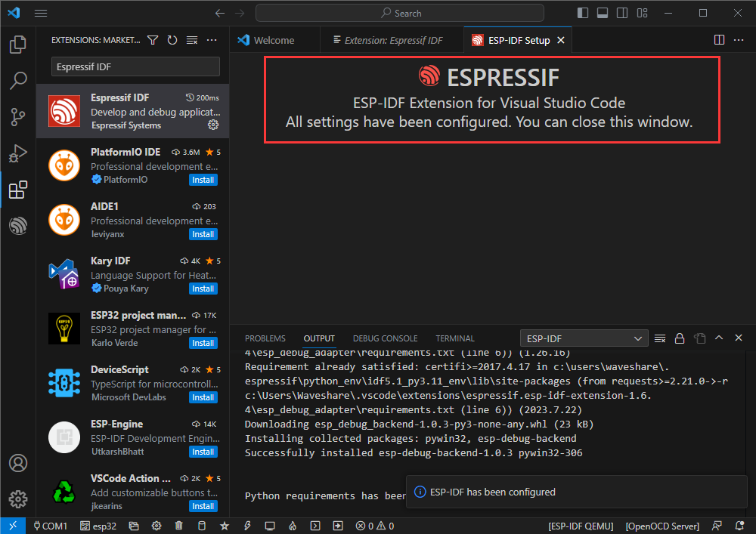756x534 pixels.
Task: Switch to Extension: Espressif IDF tab
Action: pos(392,40)
